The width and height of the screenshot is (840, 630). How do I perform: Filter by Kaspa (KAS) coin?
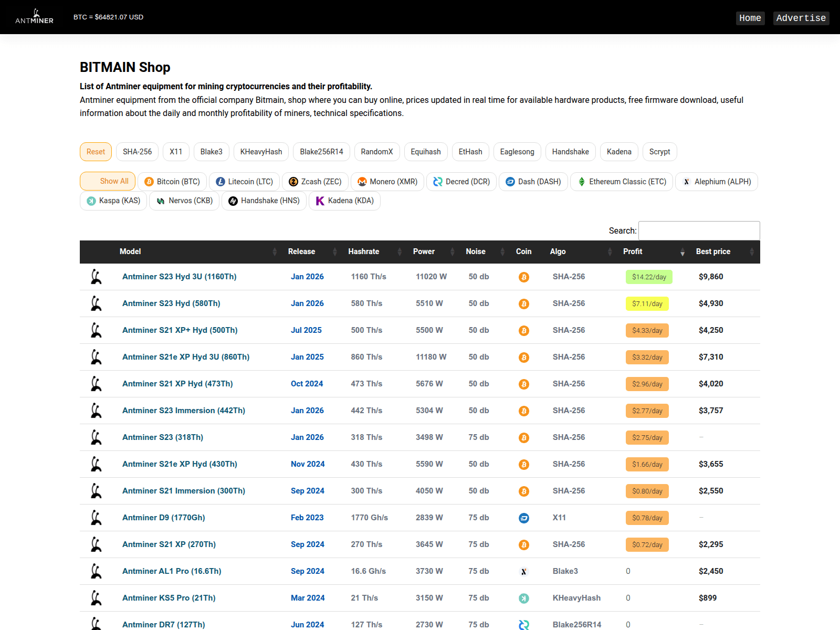[x=113, y=201]
